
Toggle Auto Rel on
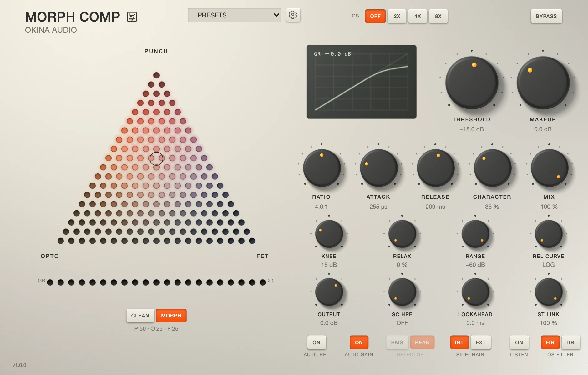(317, 342)
